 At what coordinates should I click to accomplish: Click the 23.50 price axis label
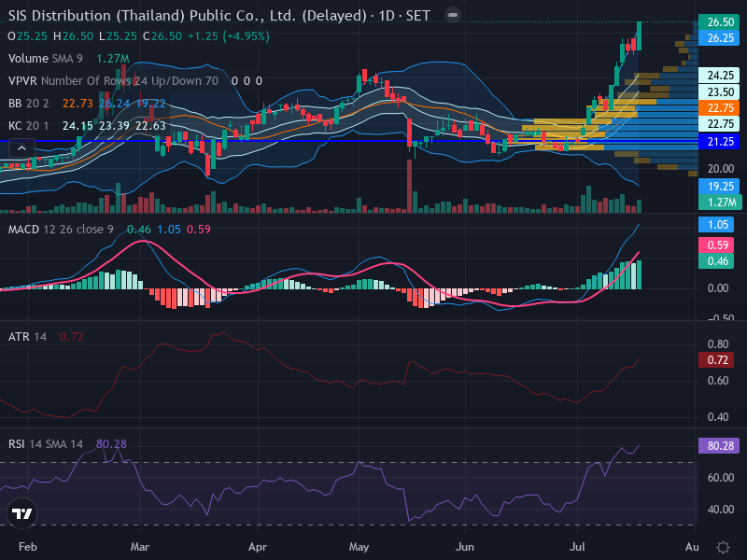719,91
